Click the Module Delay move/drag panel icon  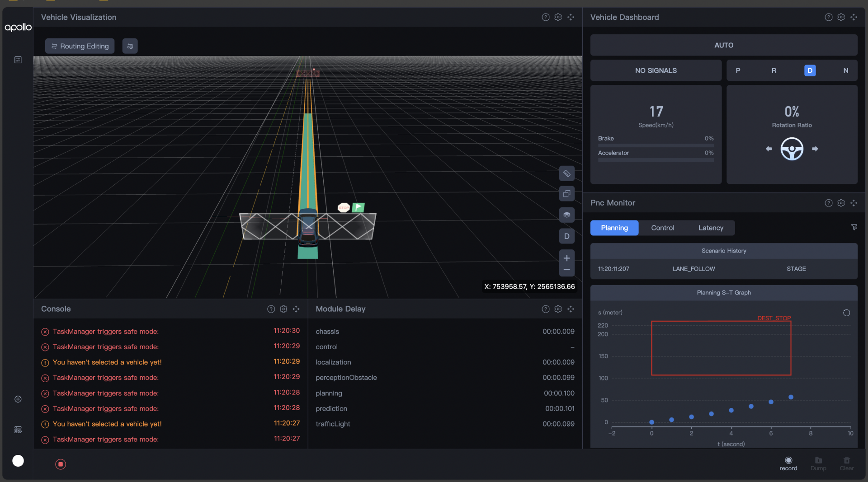click(571, 309)
